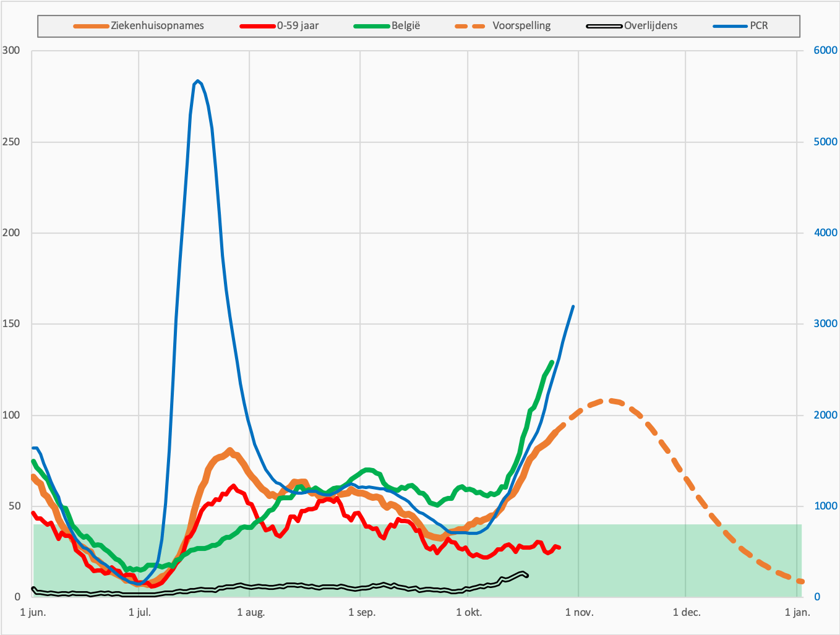Click the dashed orange Voorspelling legend swatch
This screenshot has height=635, width=840.
click(x=470, y=26)
